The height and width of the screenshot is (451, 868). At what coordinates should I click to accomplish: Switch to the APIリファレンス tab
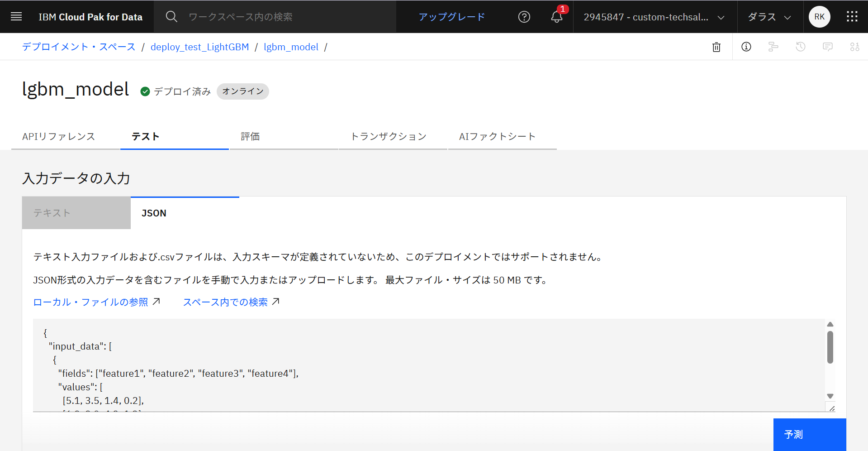[66, 136]
